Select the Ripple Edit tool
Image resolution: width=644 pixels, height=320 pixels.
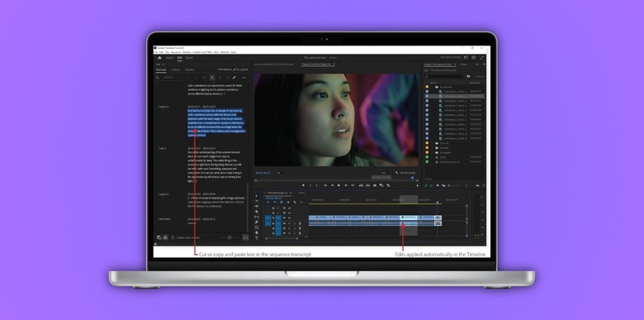(257, 206)
